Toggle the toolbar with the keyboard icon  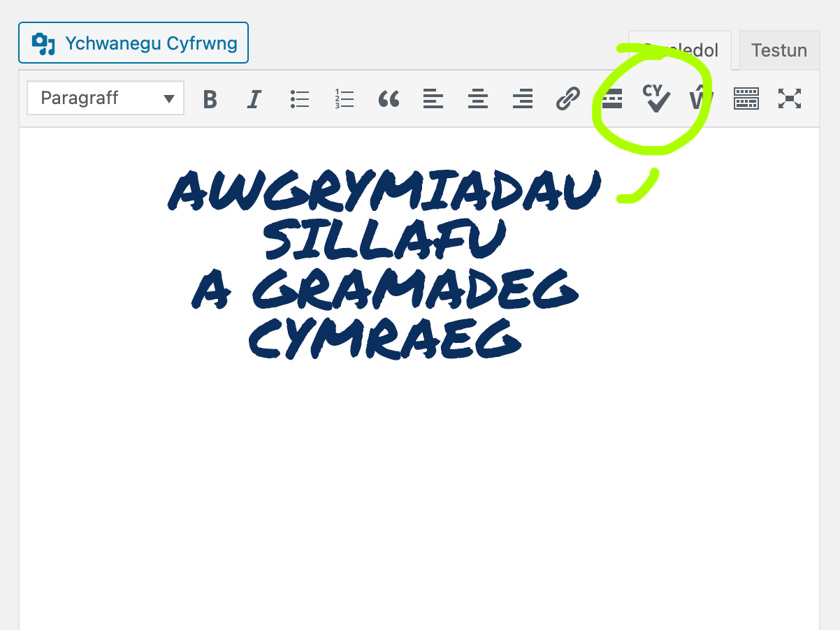click(x=746, y=99)
